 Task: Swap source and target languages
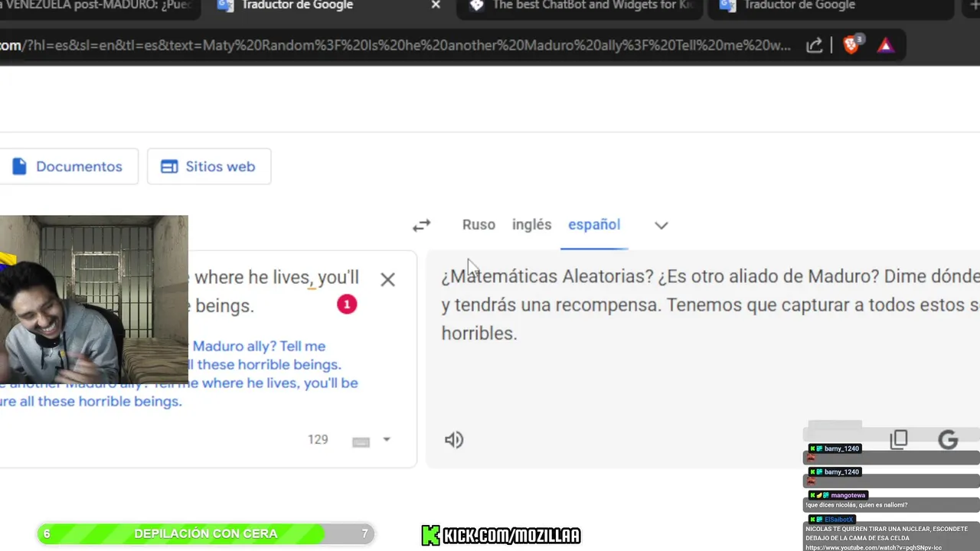422,225
